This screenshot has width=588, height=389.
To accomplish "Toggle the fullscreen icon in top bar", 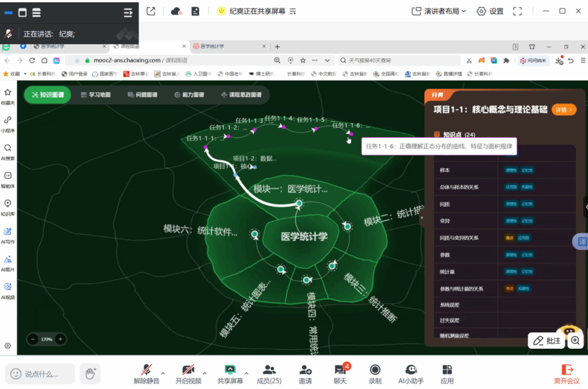I will (x=518, y=11).
